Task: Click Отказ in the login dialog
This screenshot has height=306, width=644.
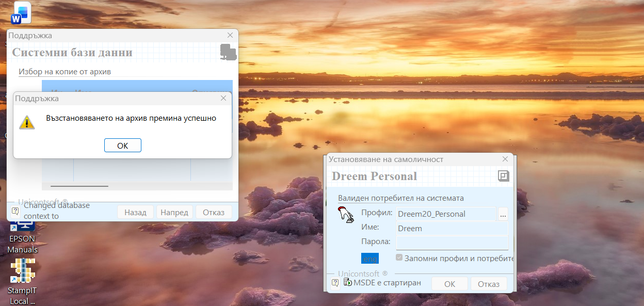Action: point(488,284)
